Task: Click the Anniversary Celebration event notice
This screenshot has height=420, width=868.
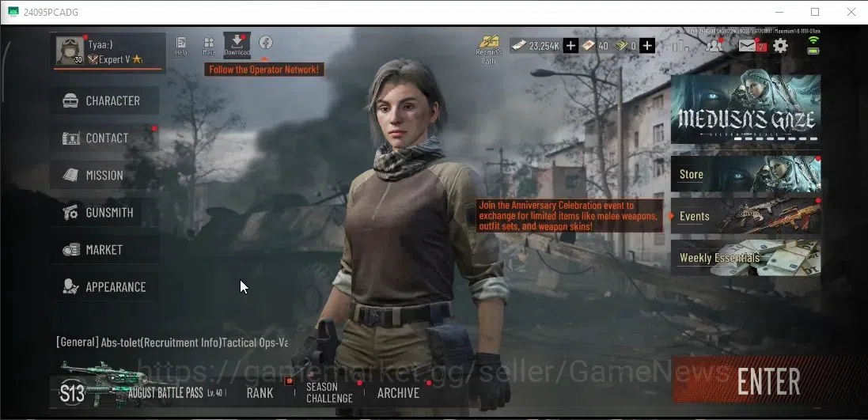Action: click(569, 216)
